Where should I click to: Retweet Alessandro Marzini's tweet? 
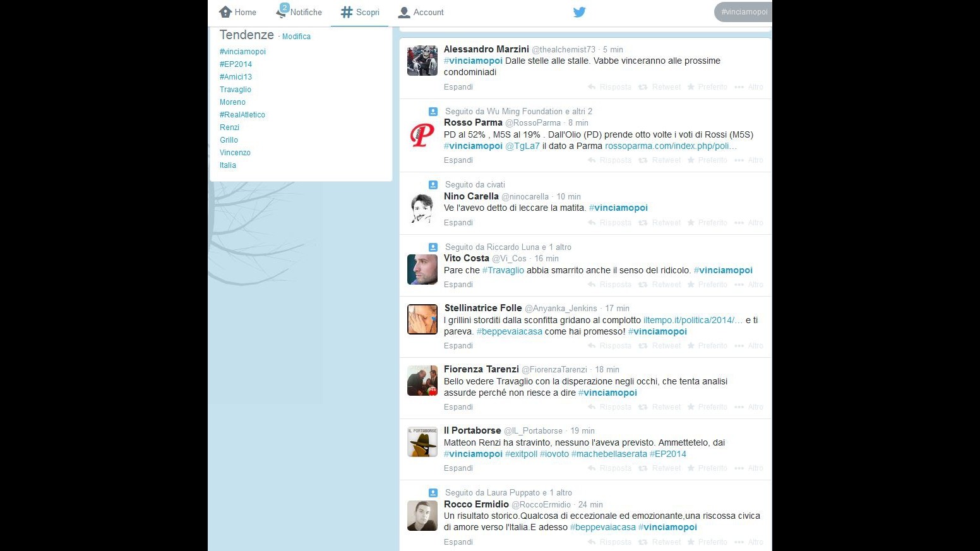pyautogui.click(x=660, y=87)
